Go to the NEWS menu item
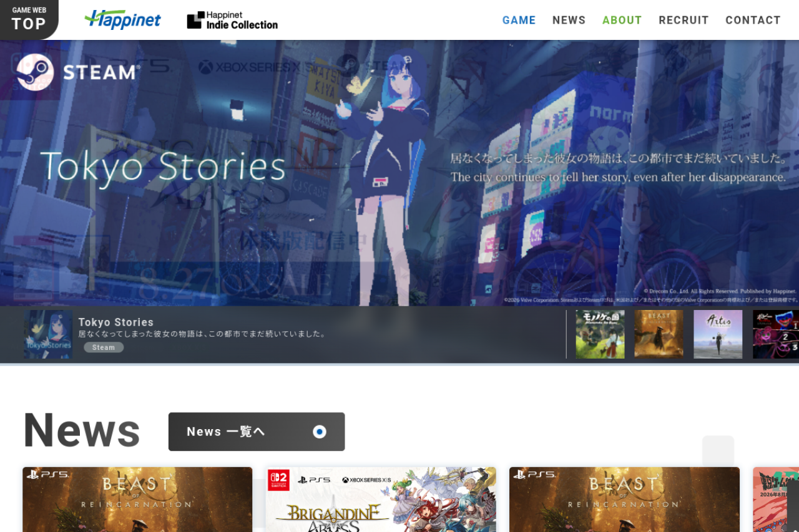 [569, 20]
